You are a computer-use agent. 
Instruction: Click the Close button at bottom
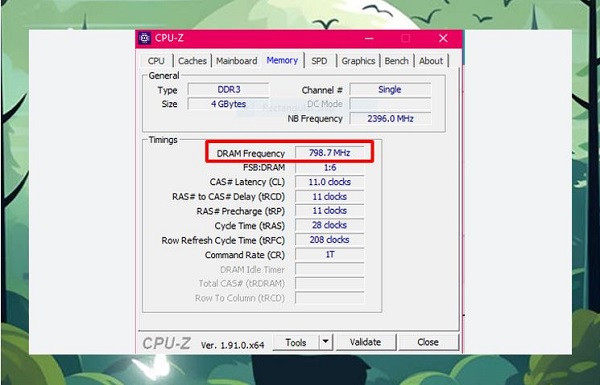(x=428, y=342)
